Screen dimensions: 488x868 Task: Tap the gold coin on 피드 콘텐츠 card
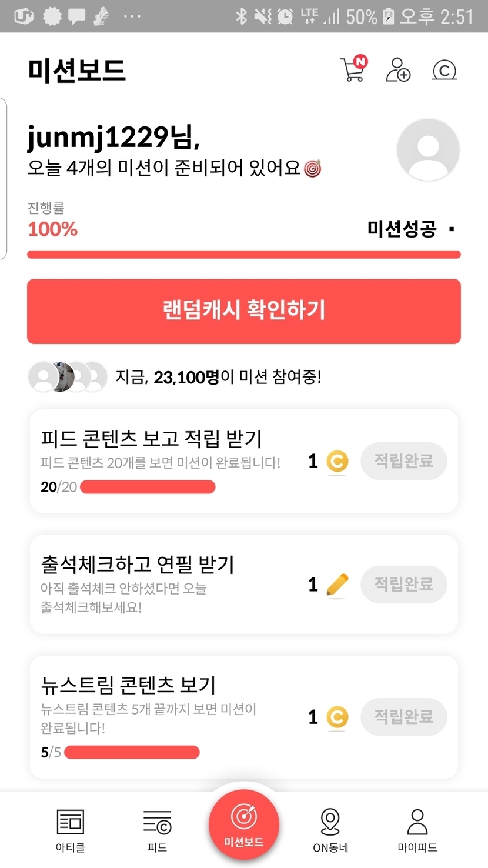337,462
